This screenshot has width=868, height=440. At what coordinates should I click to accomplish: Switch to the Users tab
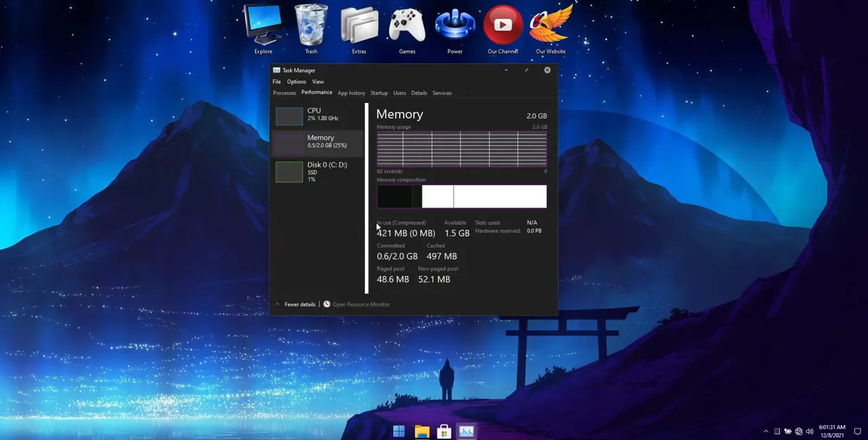(x=399, y=93)
